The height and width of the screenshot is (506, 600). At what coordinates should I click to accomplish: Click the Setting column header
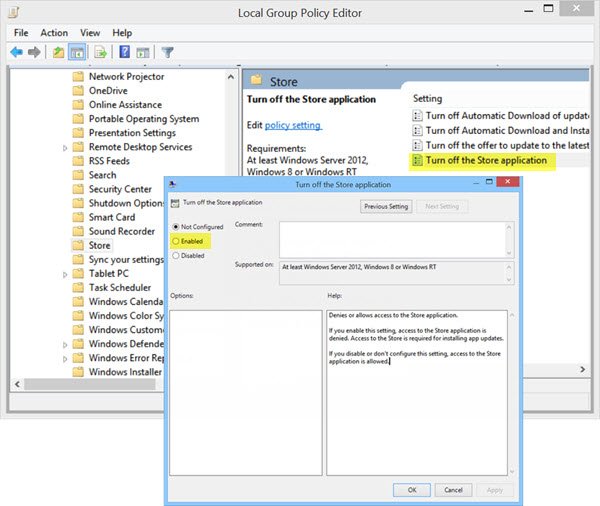tap(427, 99)
